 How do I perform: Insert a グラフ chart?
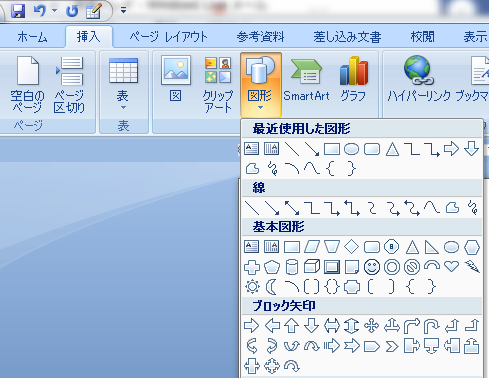click(353, 80)
